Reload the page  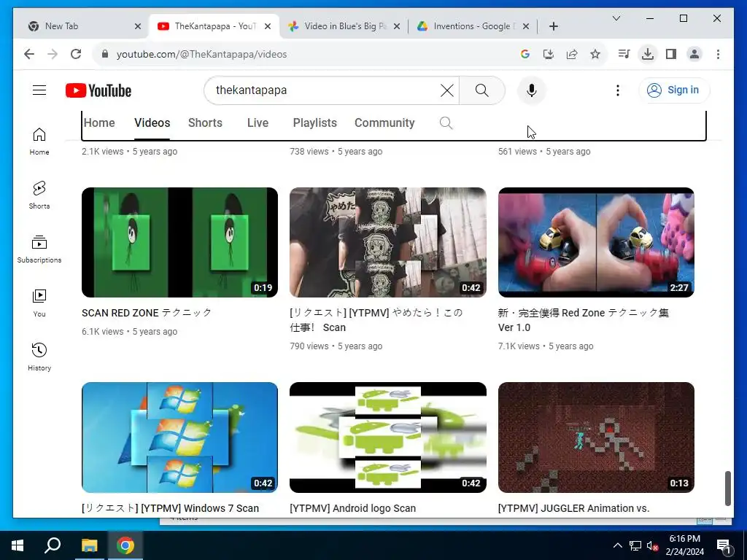(76, 54)
